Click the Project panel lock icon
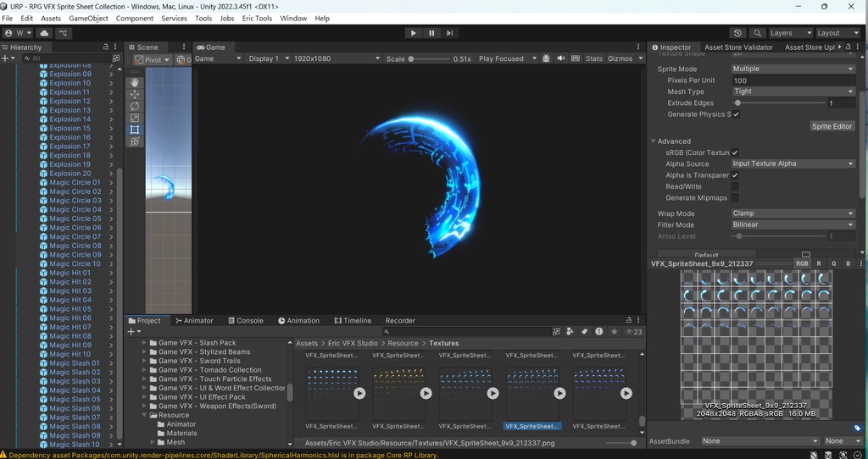This screenshot has height=459, width=868. pos(629,320)
